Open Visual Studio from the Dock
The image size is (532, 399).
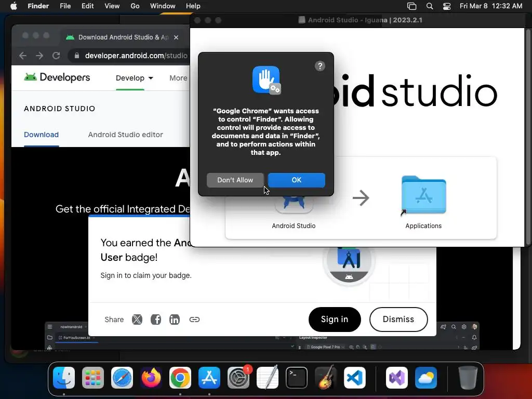pyautogui.click(x=397, y=378)
